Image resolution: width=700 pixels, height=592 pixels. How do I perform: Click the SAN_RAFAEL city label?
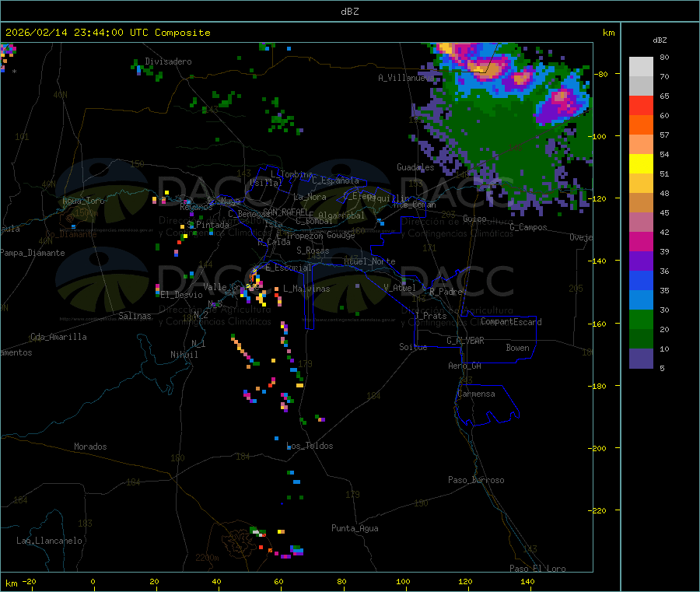point(285,212)
